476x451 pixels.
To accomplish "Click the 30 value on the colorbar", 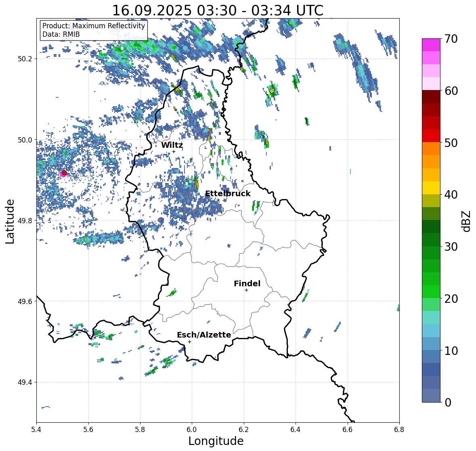I will point(451,247).
